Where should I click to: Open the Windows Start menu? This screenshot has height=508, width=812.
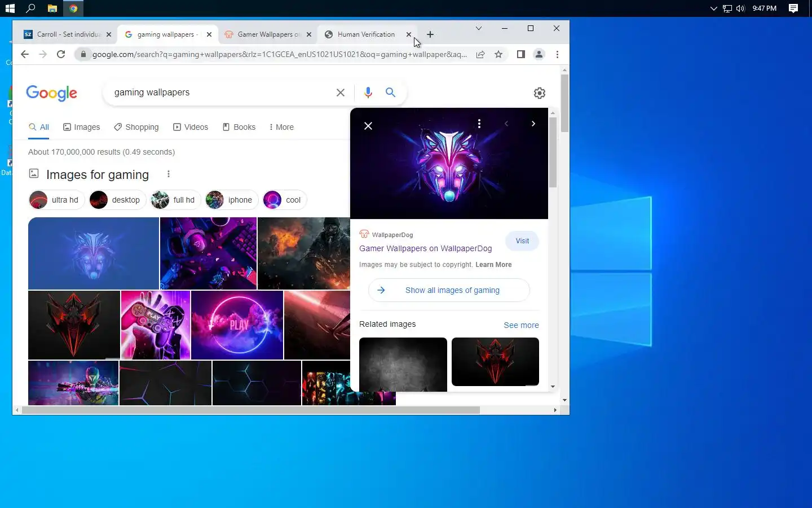click(x=10, y=8)
